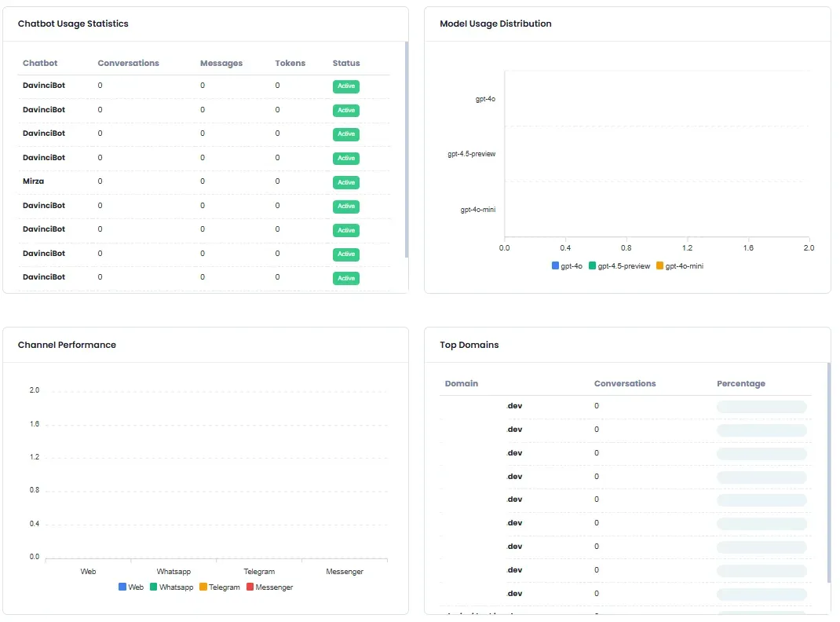The width and height of the screenshot is (840, 622).
Task: Click the gpt-4.5-preview y-axis label
Action: pos(472,154)
